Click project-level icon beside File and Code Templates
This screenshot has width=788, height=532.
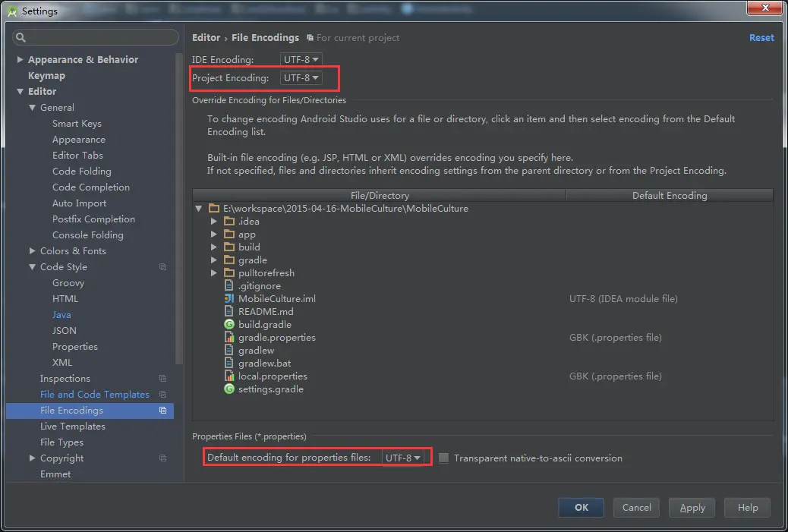pos(162,395)
